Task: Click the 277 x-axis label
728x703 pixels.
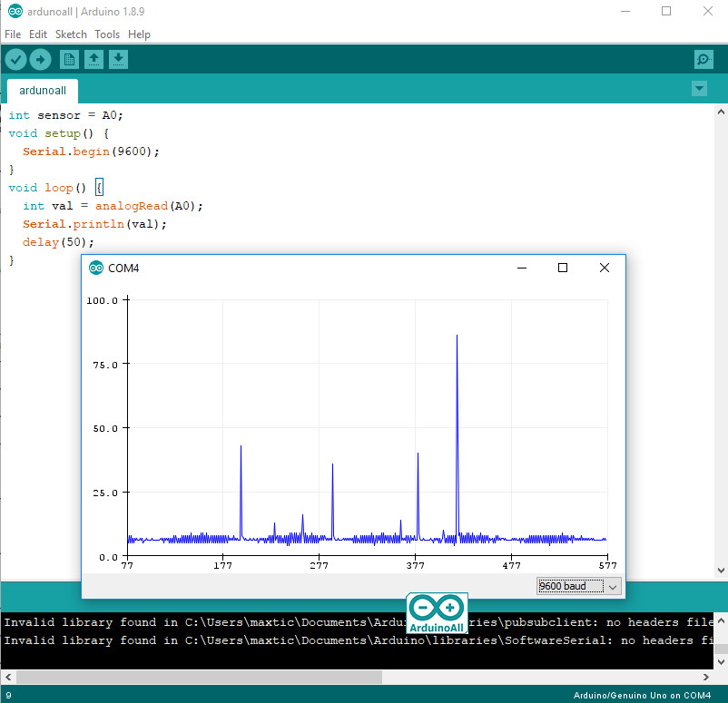Action: (319, 565)
